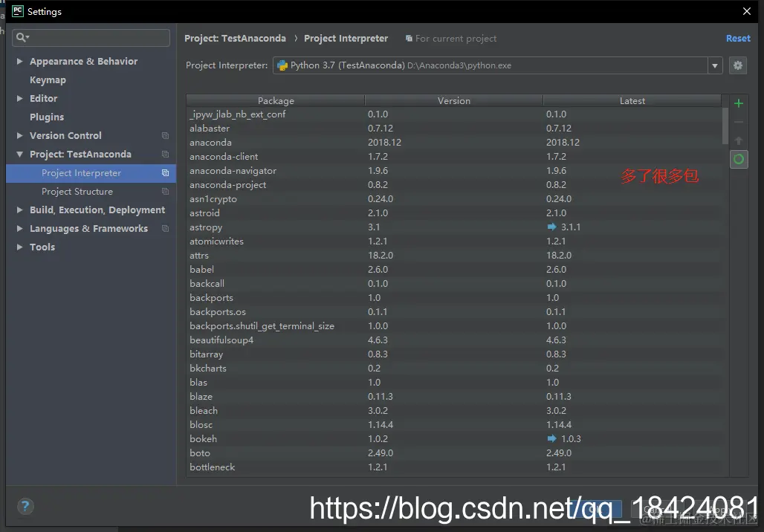Click the green circle Conda environment toggle
The width and height of the screenshot is (764, 532).
tap(739, 159)
